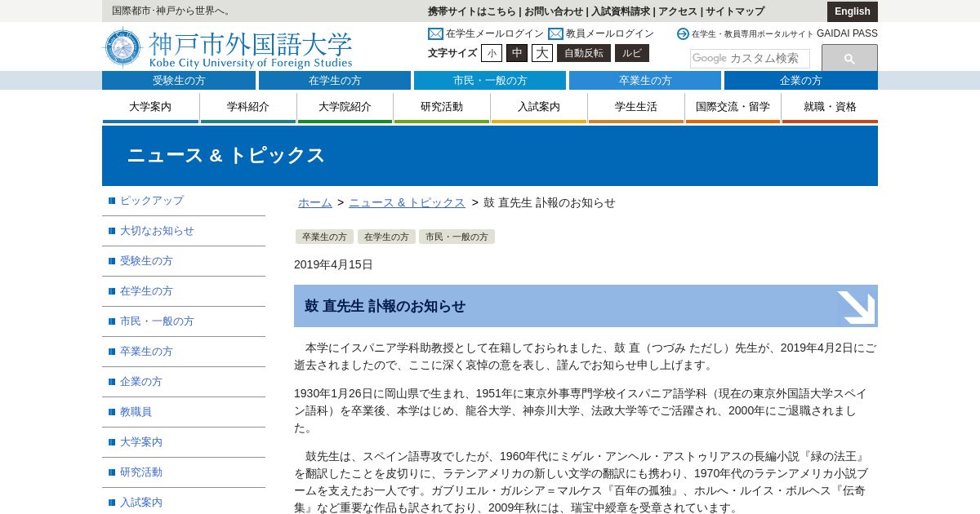Viewport: 980px width, 514px height.
Task: Set font size to medium (中)
Action: coord(517,53)
